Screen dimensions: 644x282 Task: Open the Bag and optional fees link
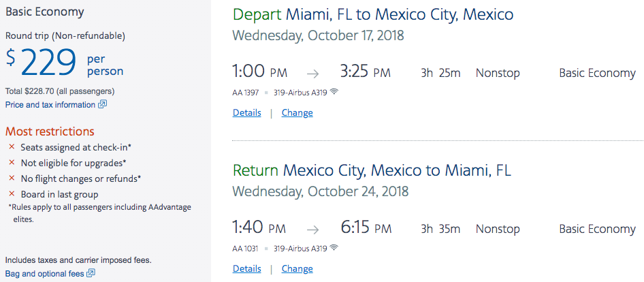click(x=44, y=274)
